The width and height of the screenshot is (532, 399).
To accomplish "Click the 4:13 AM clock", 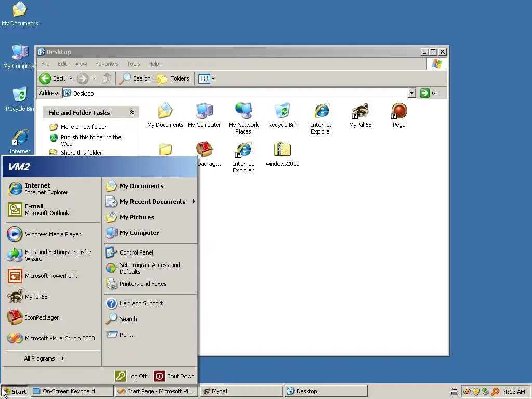I will (514, 392).
